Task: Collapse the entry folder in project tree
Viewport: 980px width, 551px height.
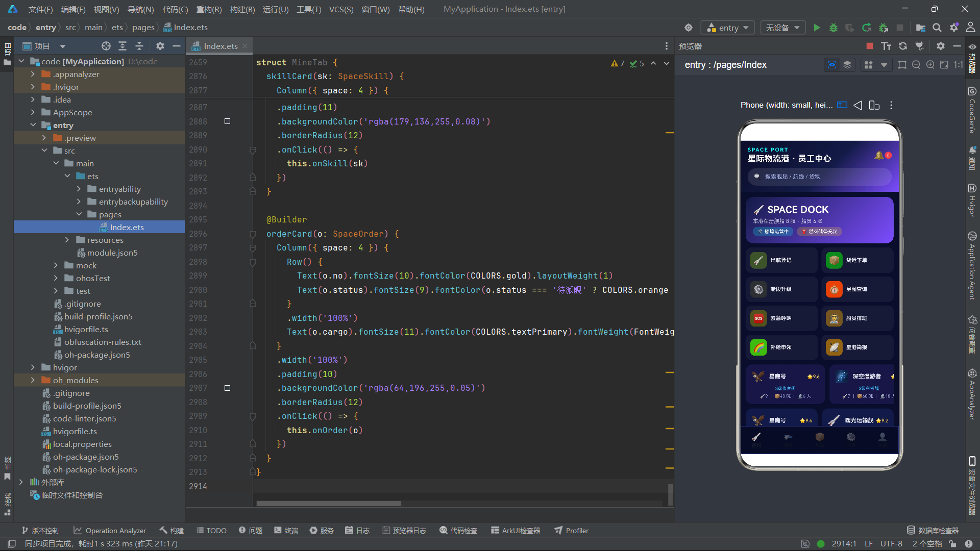Action: tap(33, 125)
